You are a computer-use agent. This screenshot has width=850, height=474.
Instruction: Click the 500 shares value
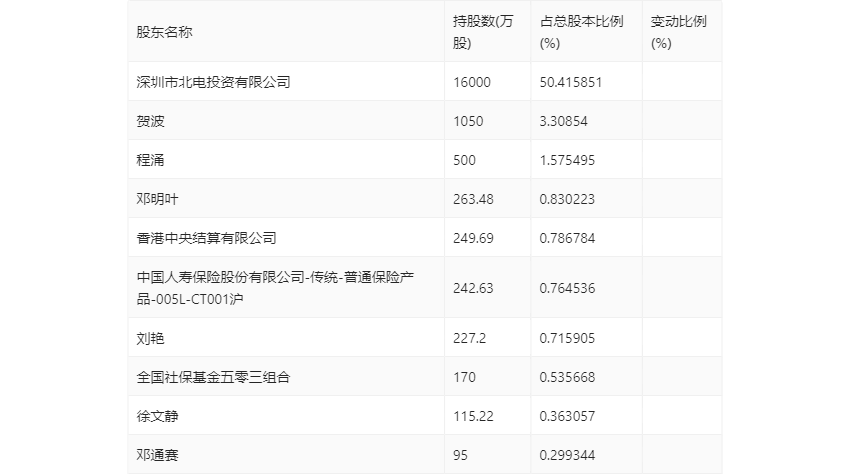tap(464, 160)
